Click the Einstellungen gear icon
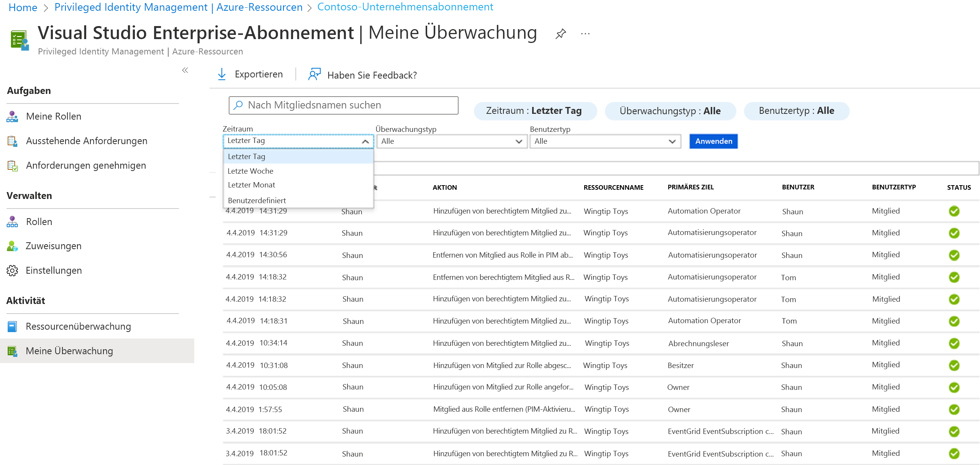Viewport: 980px width, 465px height. (12, 270)
